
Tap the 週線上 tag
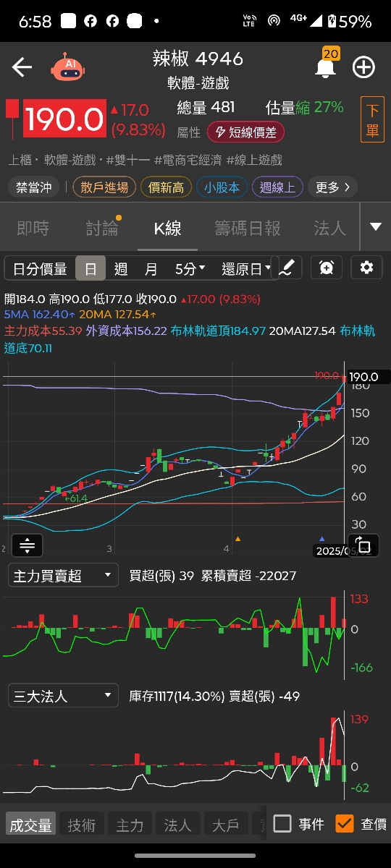277,187
